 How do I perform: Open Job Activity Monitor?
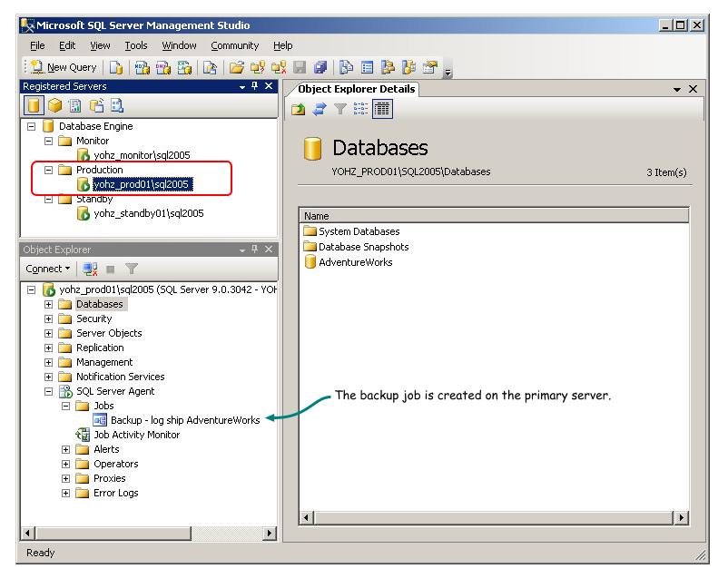[x=136, y=435]
